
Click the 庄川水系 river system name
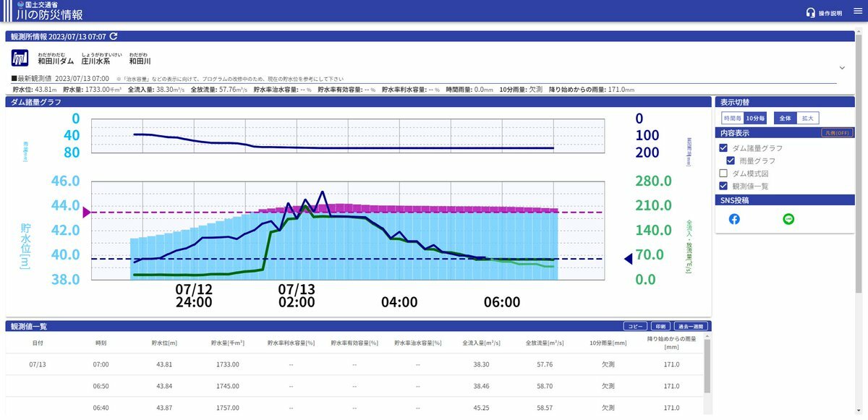click(95, 61)
